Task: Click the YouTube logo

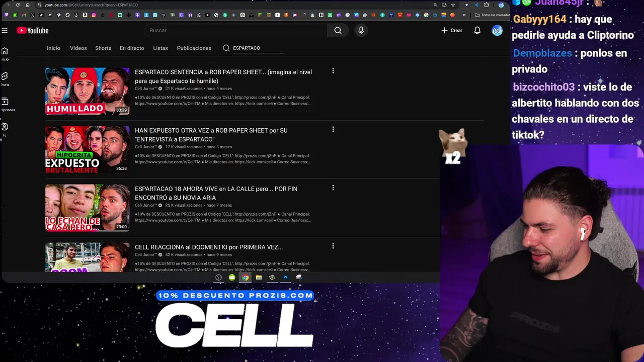Action: coord(33,31)
